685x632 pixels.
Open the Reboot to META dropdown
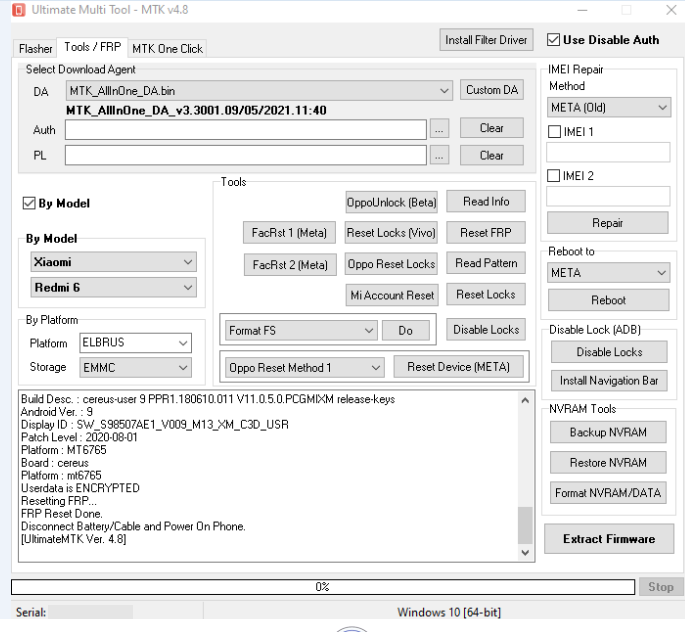click(609, 273)
